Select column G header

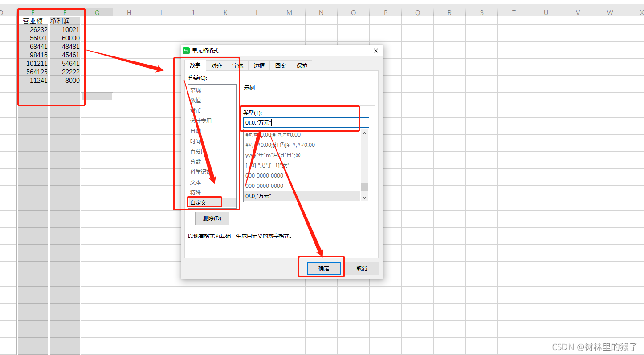[97, 13]
